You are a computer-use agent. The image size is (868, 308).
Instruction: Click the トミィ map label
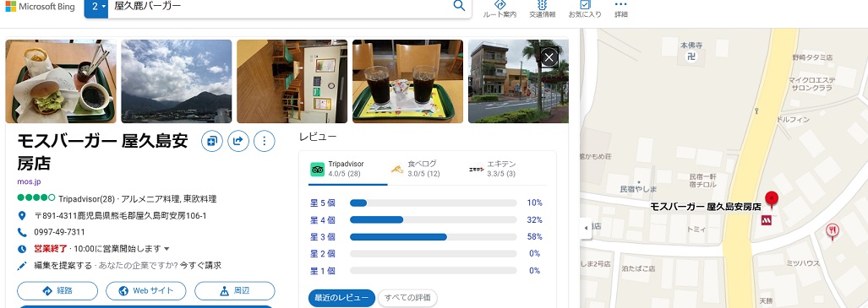click(696, 229)
